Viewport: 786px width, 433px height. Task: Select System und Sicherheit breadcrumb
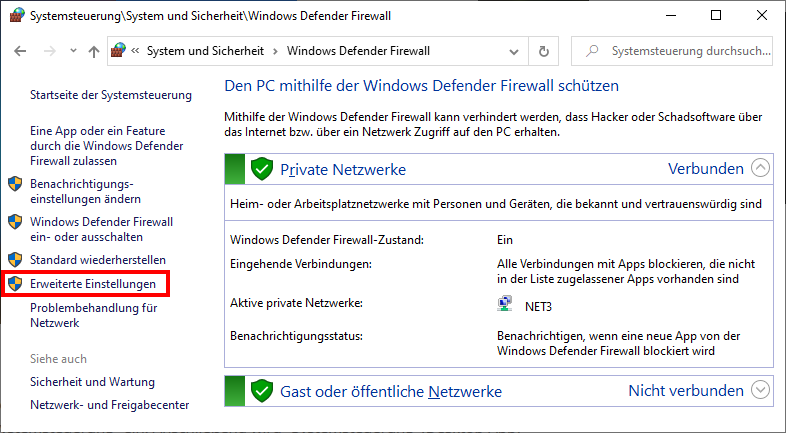(207, 51)
